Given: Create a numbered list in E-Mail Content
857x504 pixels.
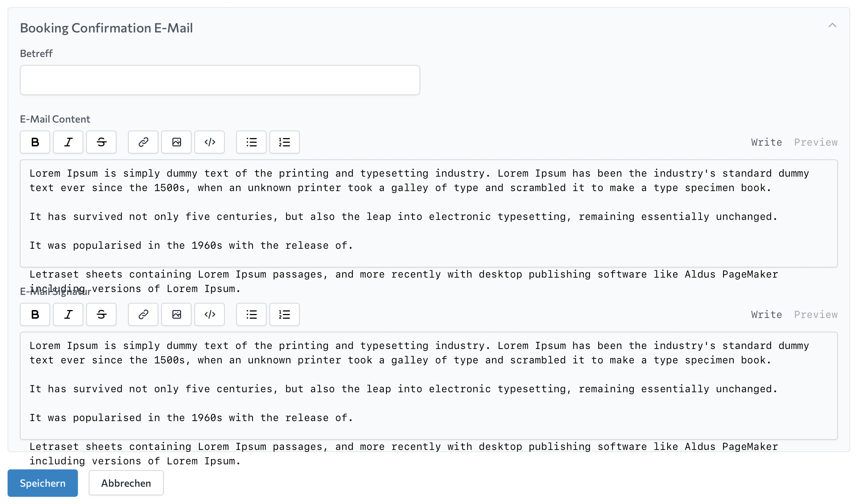Looking at the screenshot, I should click(284, 142).
